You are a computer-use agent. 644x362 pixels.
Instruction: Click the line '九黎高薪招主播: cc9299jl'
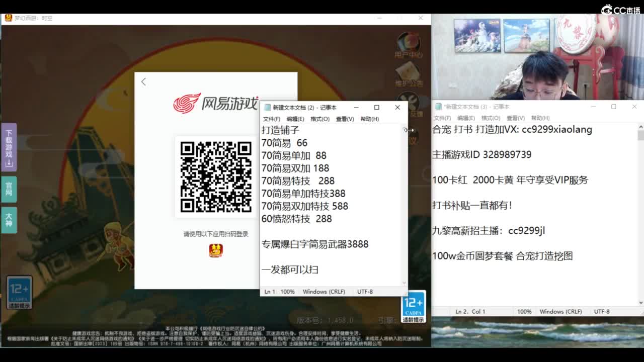(489, 231)
